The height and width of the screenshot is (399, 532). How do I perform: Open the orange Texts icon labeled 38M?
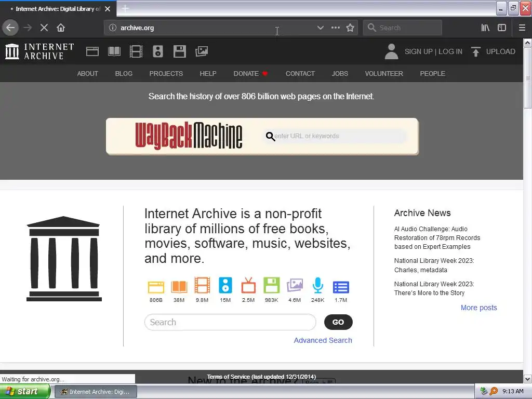click(x=179, y=287)
